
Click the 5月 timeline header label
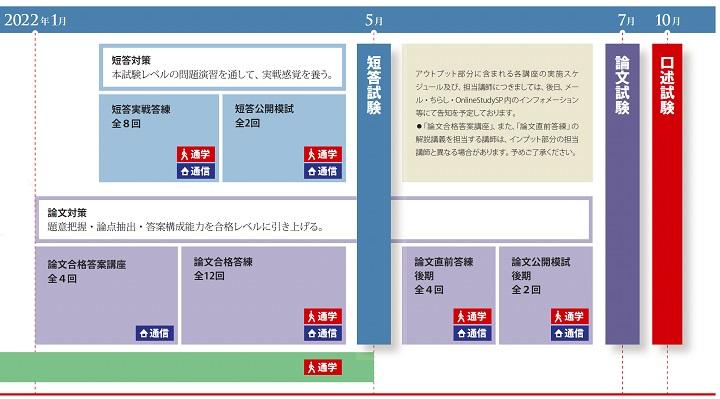(374, 20)
